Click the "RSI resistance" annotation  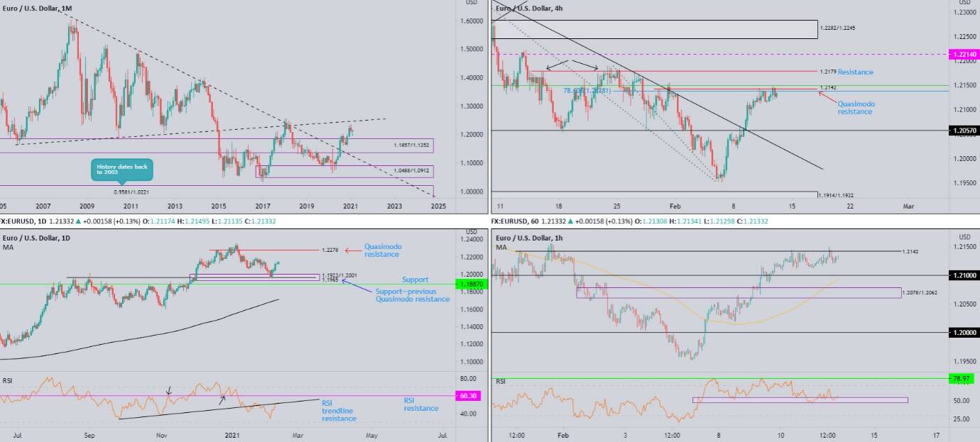[420, 404]
